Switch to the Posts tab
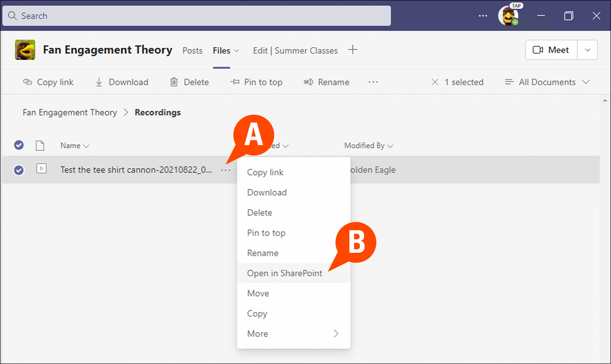This screenshot has height=364, width=611. coord(192,51)
